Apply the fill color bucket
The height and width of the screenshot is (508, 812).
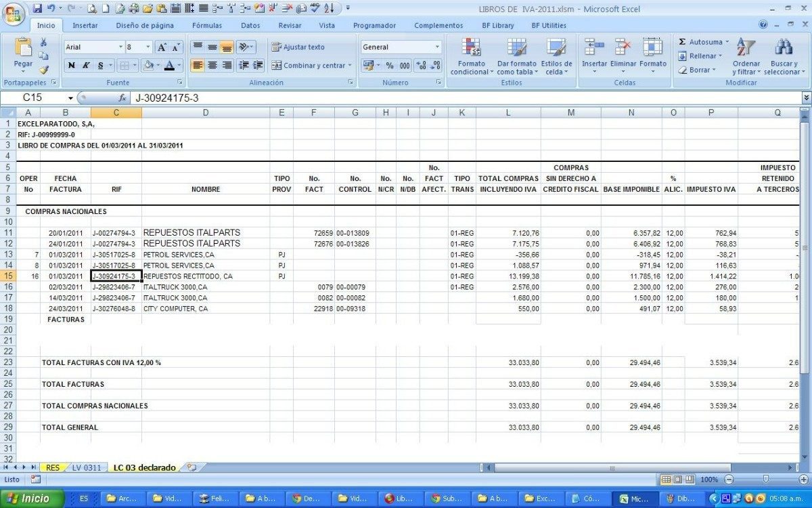pyautogui.click(x=148, y=66)
